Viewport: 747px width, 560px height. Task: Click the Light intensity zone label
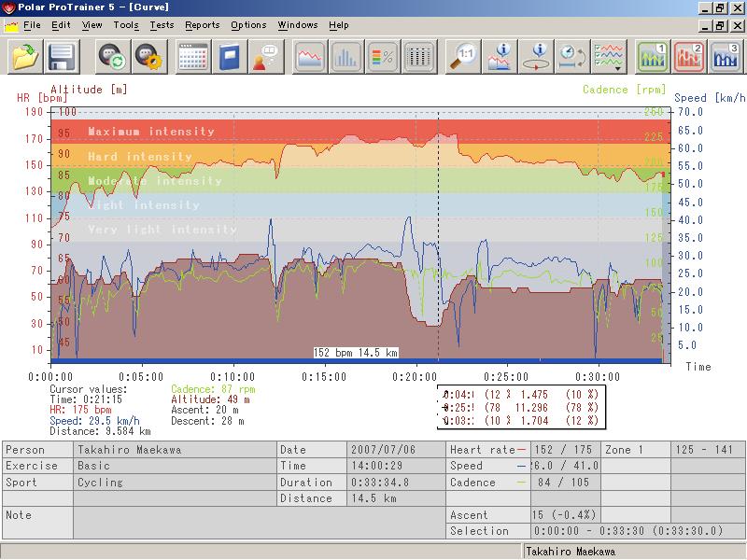tap(143, 205)
